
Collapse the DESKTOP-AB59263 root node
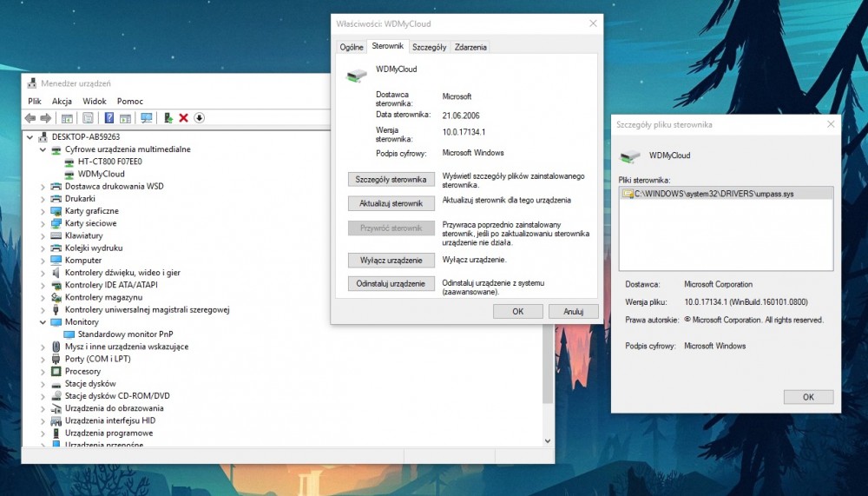click(30, 137)
